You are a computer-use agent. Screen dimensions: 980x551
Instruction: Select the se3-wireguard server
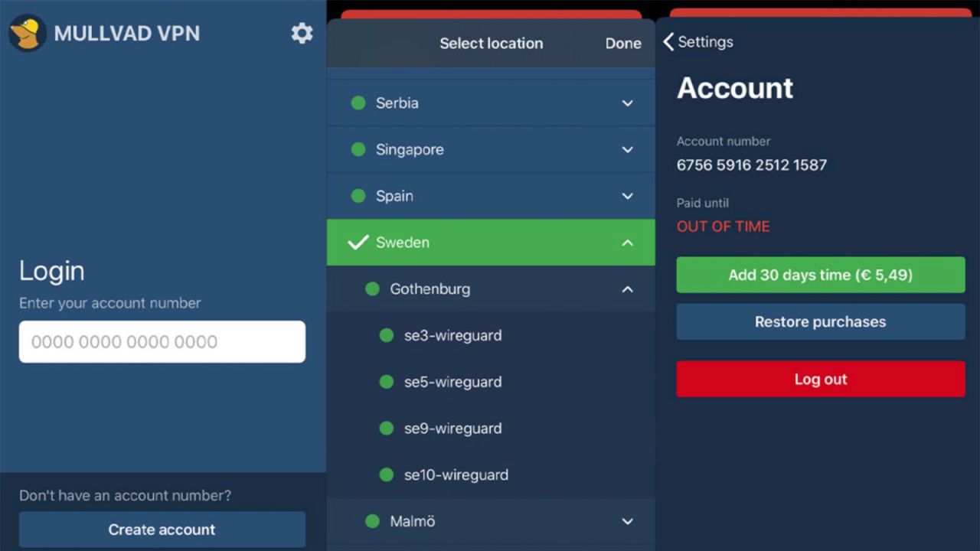click(x=491, y=335)
